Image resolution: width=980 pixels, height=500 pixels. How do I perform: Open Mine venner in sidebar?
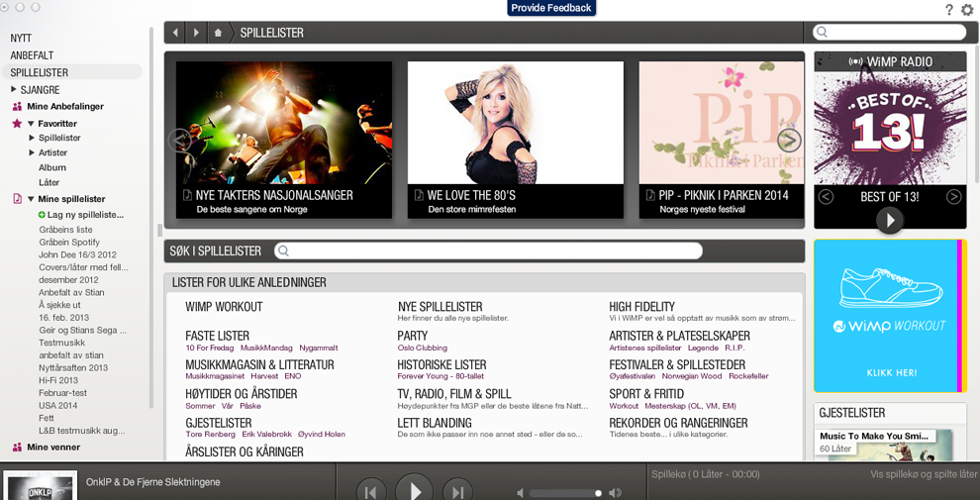click(53, 447)
